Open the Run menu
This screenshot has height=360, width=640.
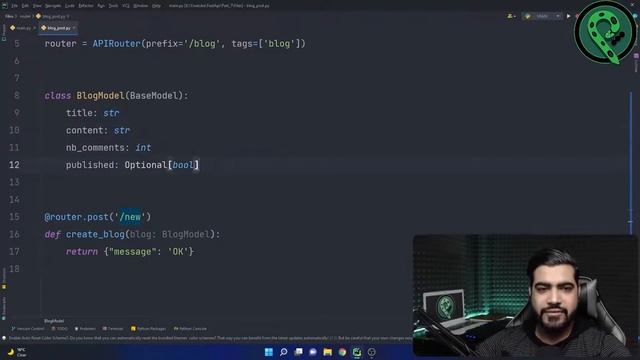pyautogui.click(x=101, y=6)
